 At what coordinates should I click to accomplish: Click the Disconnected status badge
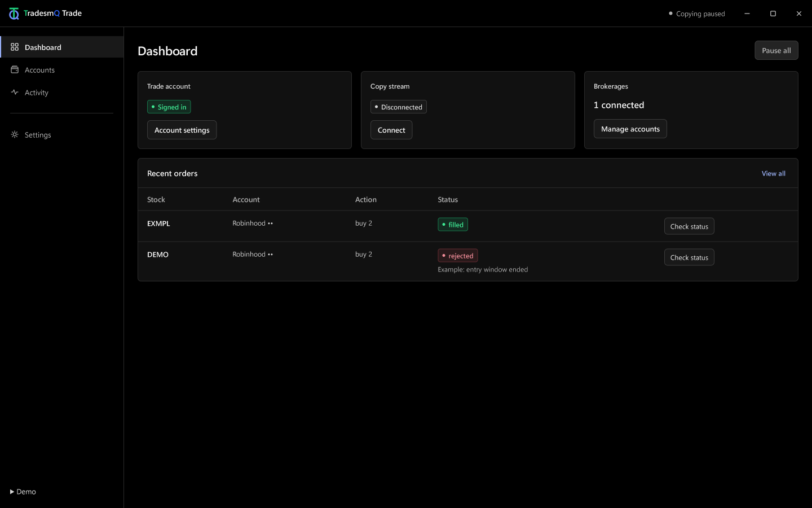click(399, 107)
